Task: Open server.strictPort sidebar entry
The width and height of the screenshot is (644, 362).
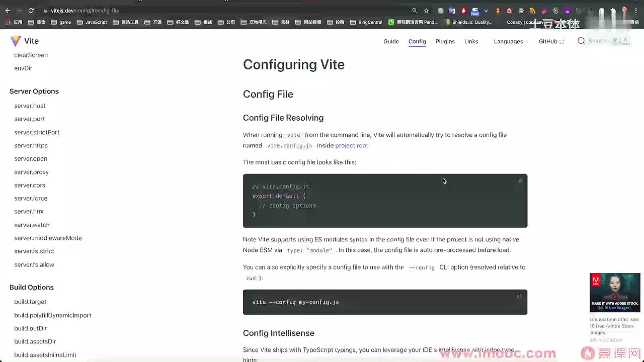Action: [37, 132]
